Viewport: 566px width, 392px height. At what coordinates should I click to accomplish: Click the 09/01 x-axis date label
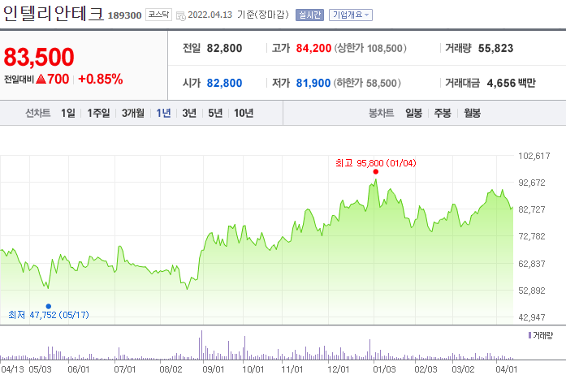pyautogui.click(x=214, y=369)
